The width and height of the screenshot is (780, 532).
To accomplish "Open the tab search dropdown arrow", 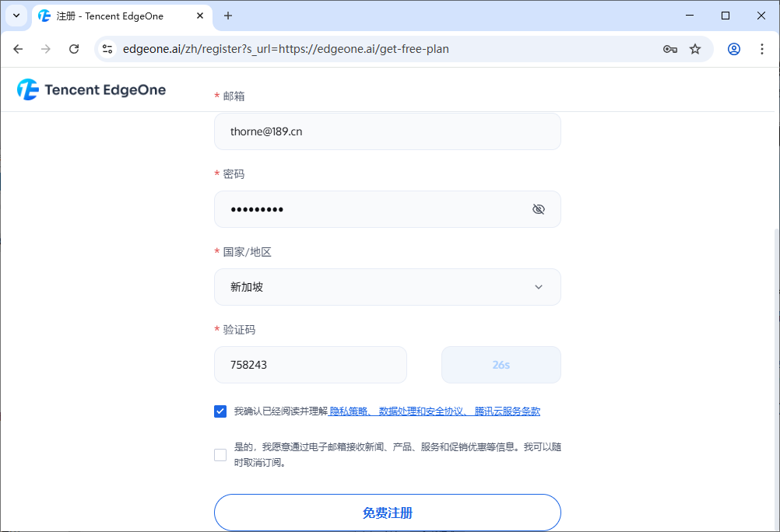I will click(x=16, y=16).
